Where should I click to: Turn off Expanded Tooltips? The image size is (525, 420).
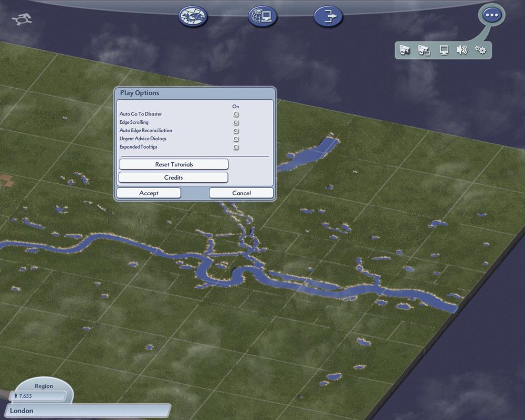click(236, 147)
